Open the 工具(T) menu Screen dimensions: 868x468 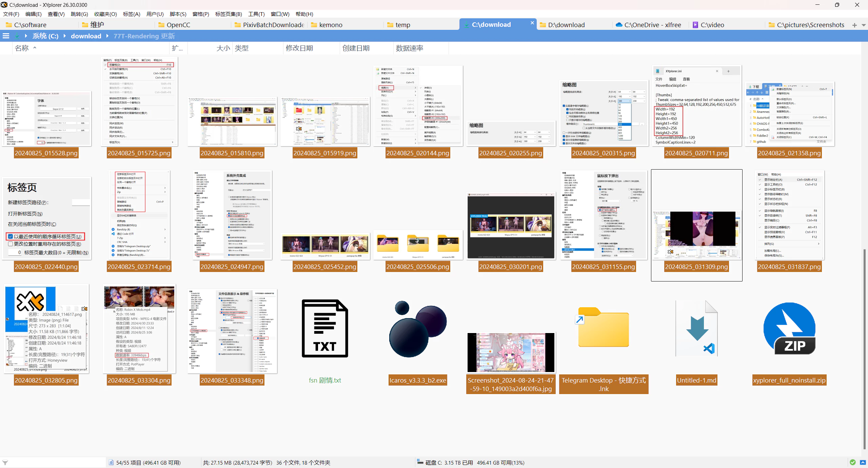pos(256,14)
